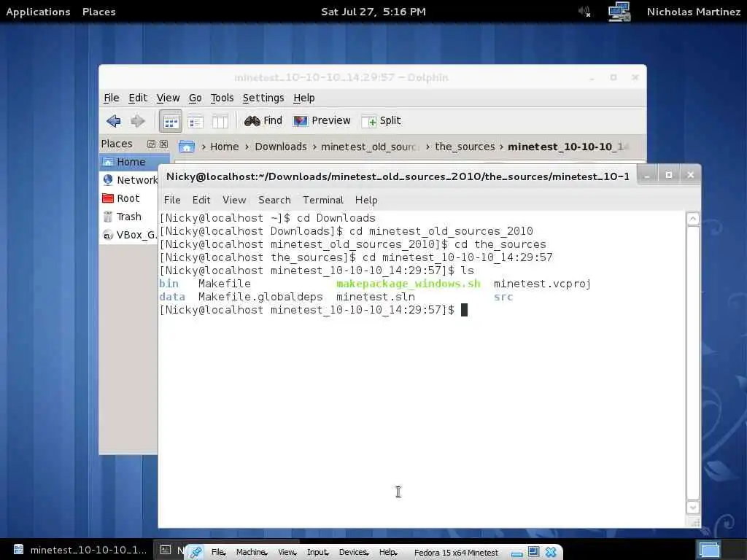Click the workspace switcher in bottom panel
The height and width of the screenshot is (560, 747).
click(709, 550)
